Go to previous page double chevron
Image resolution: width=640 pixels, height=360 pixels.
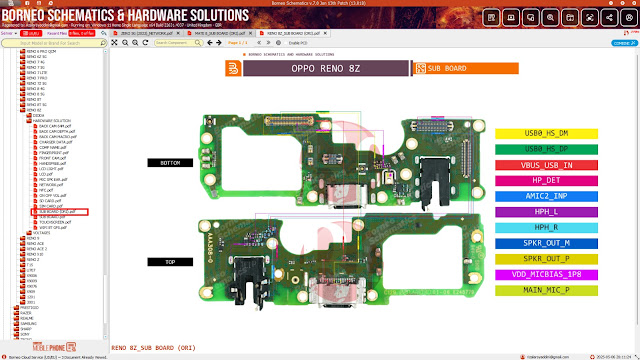(x=259, y=43)
